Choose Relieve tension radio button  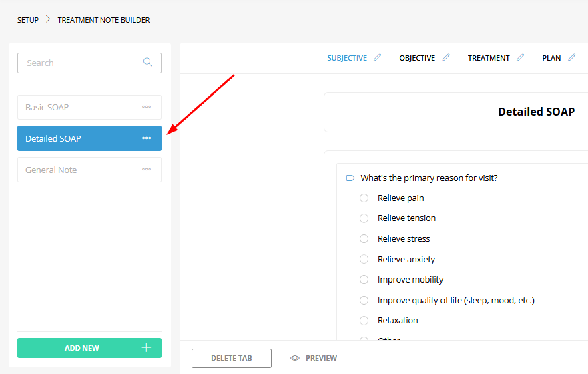[364, 218]
